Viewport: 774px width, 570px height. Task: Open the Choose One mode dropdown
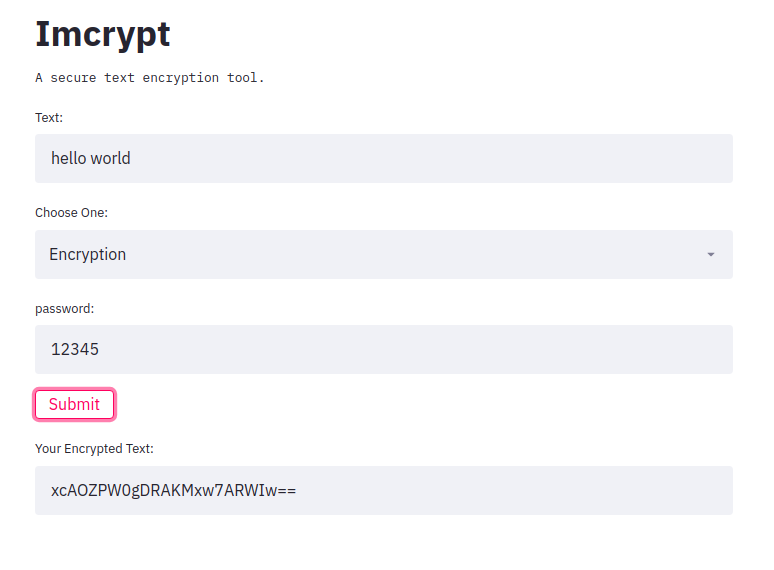click(x=383, y=255)
